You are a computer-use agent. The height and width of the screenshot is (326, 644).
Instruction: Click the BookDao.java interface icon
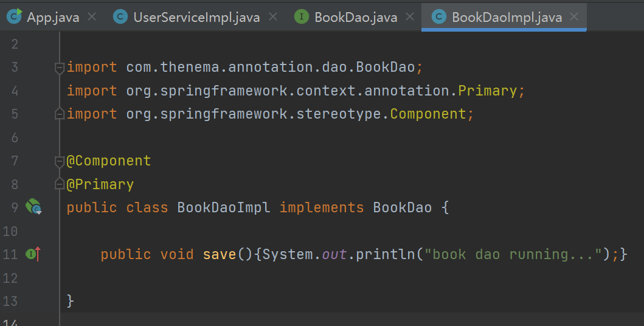302,17
